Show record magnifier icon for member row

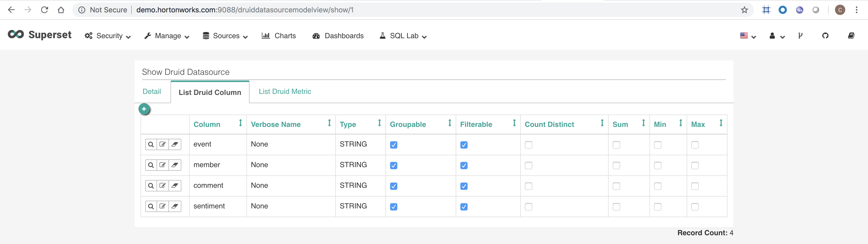(151, 165)
